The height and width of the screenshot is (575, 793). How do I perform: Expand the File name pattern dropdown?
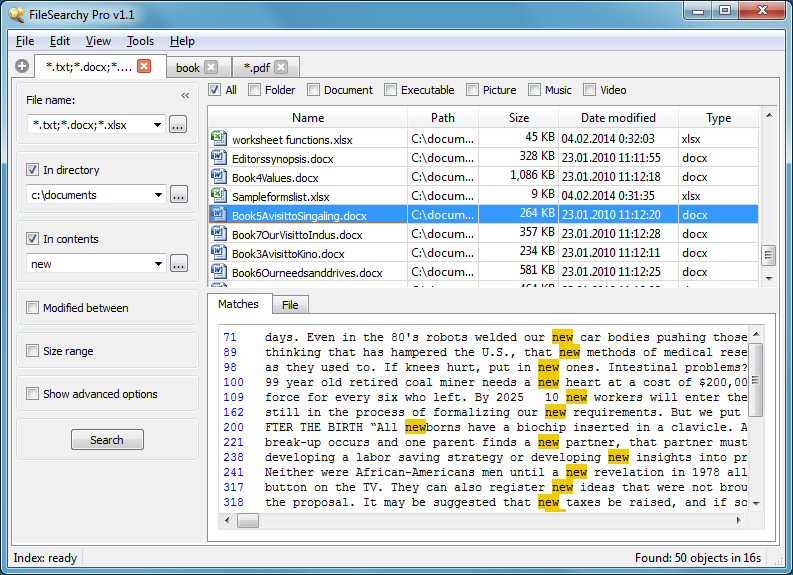(x=157, y=125)
